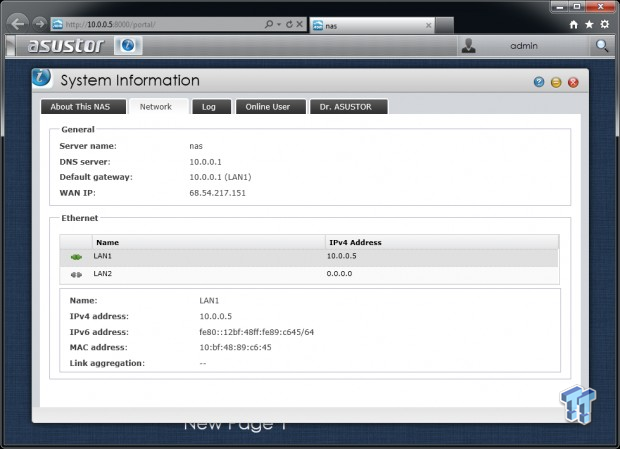Click the asustor logo in the top bar

[x=66, y=45]
